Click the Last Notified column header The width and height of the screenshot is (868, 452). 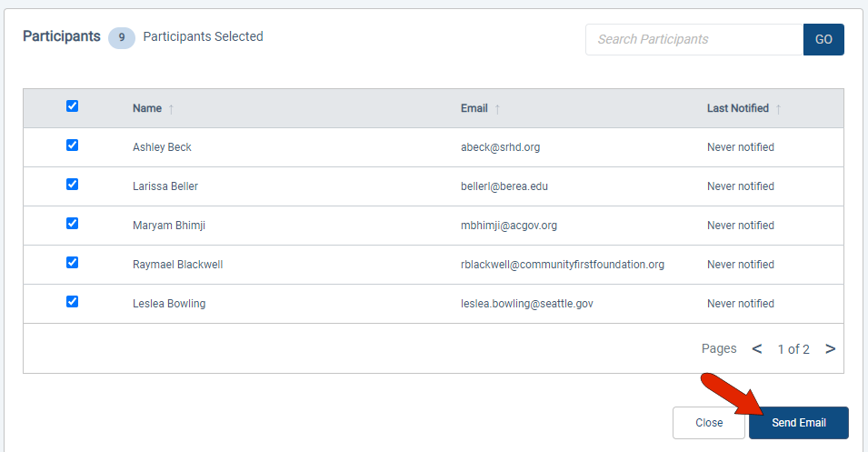click(x=737, y=108)
